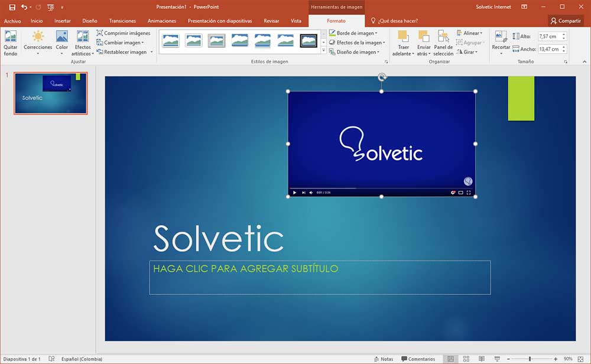
Task: Click the subtitle placeholder HAGA CLIC PARA AGREGAR SUBTÍTULO
Action: point(320,277)
